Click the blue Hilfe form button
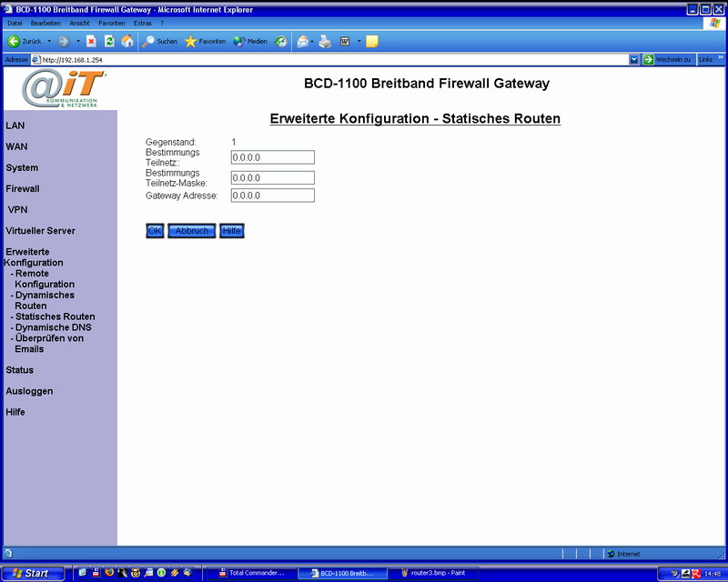The height and width of the screenshot is (582, 728). click(x=232, y=231)
